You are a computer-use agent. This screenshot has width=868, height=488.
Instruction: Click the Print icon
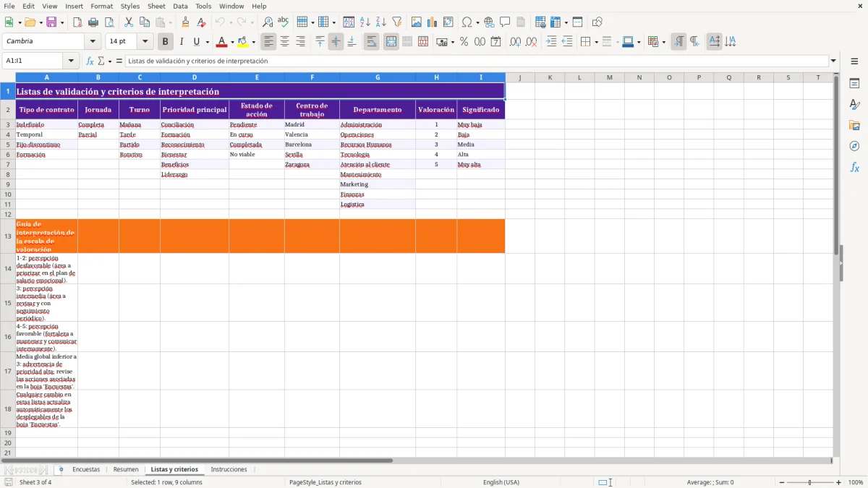93,22
